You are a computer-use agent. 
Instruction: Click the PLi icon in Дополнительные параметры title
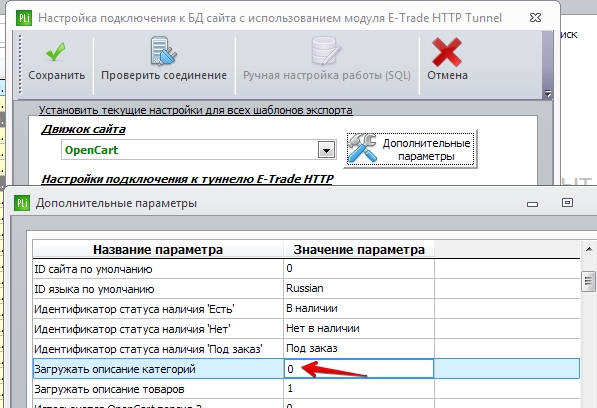point(22,203)
